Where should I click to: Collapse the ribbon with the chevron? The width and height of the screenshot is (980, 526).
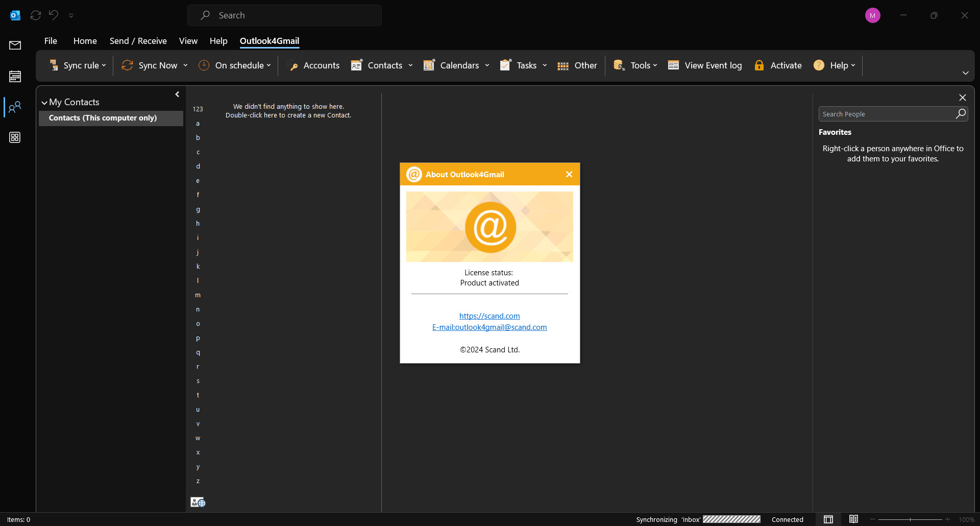965,73
